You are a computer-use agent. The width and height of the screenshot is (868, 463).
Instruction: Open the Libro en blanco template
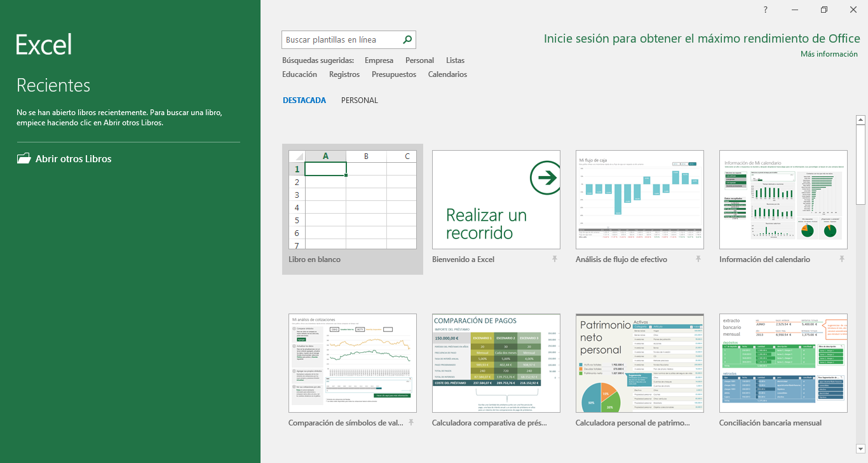353,200
